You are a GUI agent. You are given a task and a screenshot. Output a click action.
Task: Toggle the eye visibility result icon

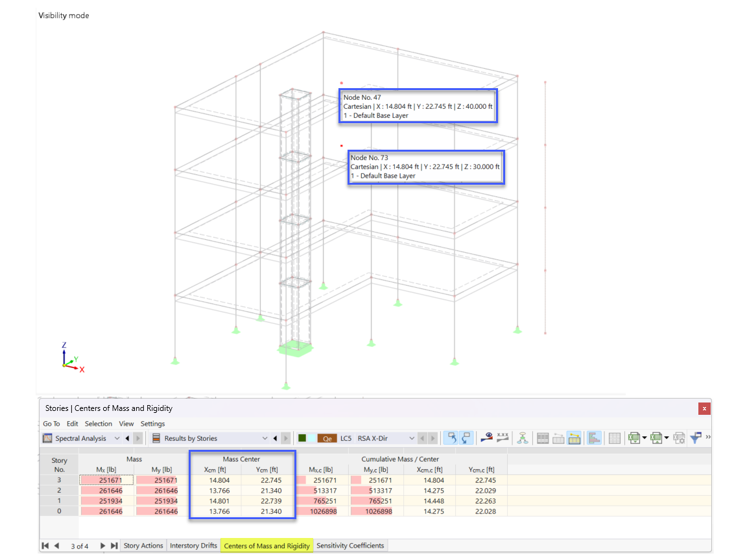[x=486, y=437]
